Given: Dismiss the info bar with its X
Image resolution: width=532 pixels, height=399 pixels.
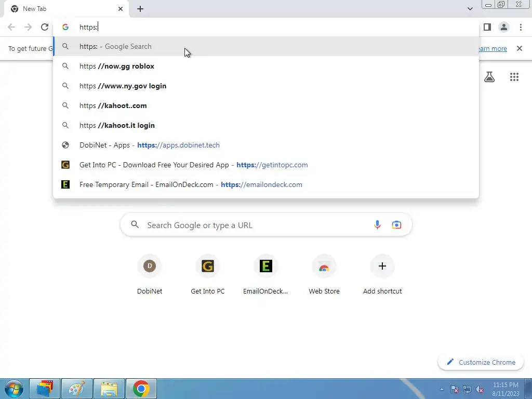Looking at the screenshot, I should pyautogui.click(x=519, y=48).
